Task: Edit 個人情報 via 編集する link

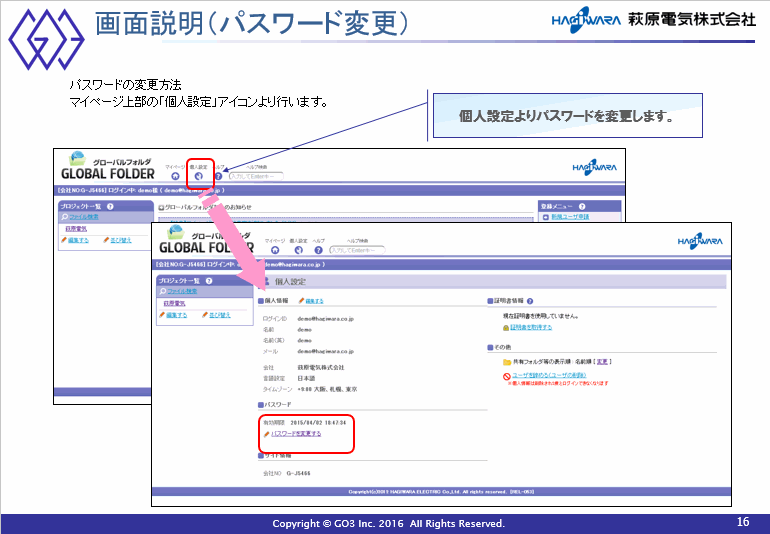Action: [x=314, y=301]
